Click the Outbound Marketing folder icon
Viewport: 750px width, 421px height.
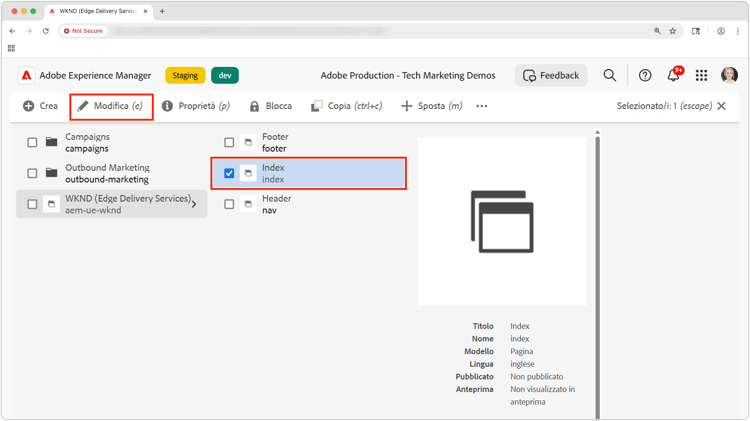pyautogui.click(x=52, y=173)
